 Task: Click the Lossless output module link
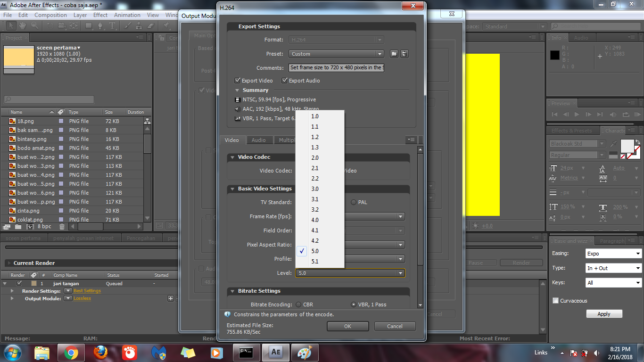82,298
